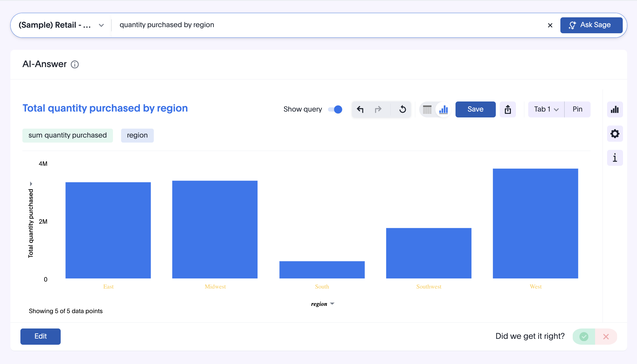Open the chart type sidebar icon
Viewport: 637px width, 364px height.
click(x=615, y=109)
